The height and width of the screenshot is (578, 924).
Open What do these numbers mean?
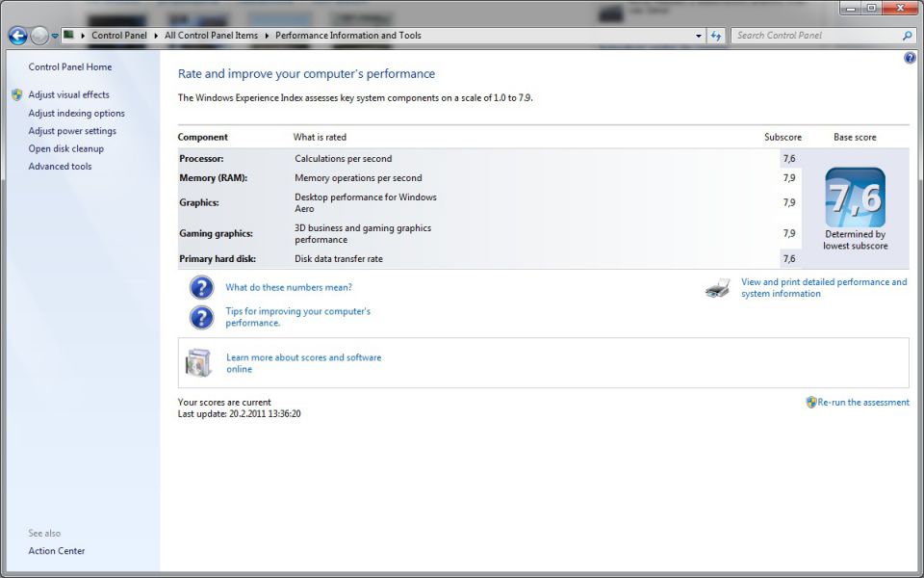tap(289, 287)
